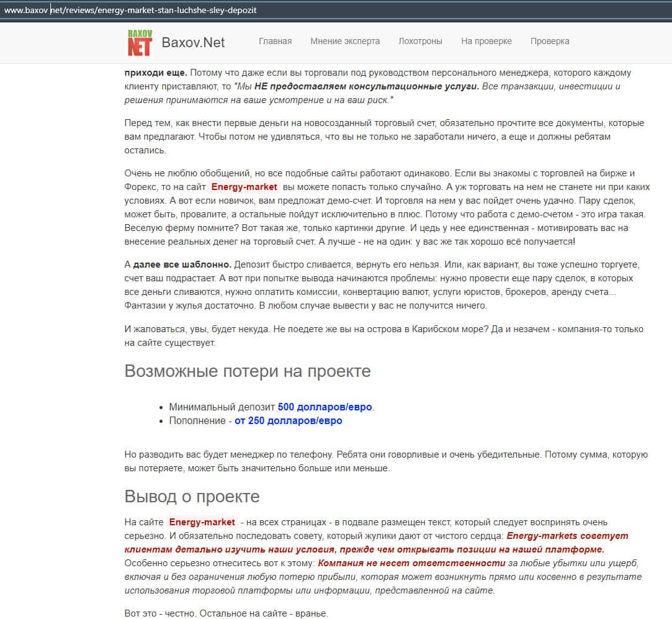Open the На проверке section
The width and height of the screenshot is (672, 619).
pos(486,41)
